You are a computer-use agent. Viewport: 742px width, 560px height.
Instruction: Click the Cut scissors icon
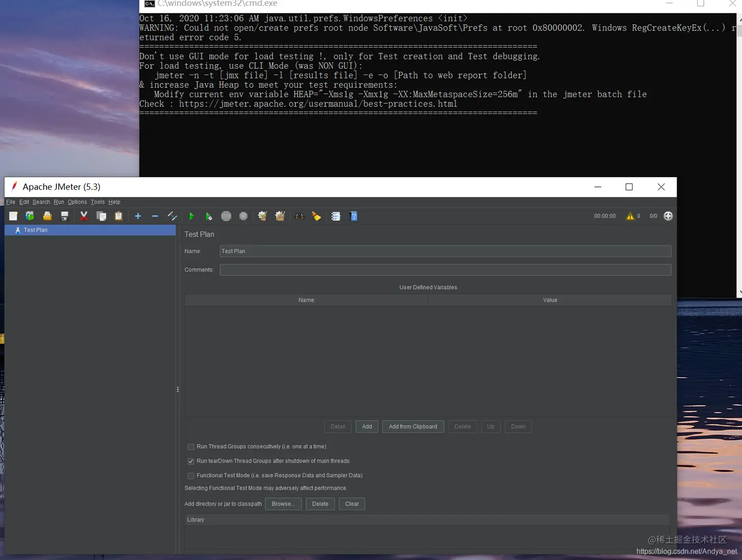pyautogui.click(x=84, y=216)
